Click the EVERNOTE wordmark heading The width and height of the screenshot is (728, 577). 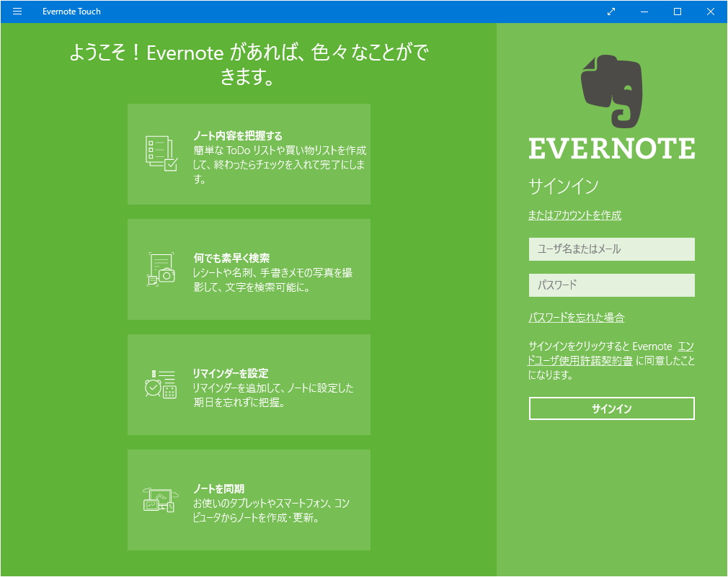[611, 149]
